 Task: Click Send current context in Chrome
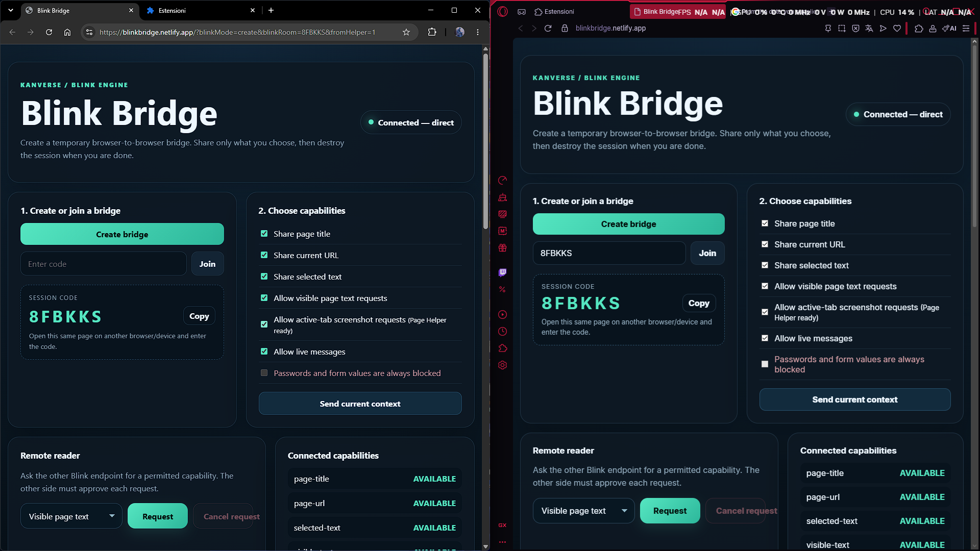(360, 404)
